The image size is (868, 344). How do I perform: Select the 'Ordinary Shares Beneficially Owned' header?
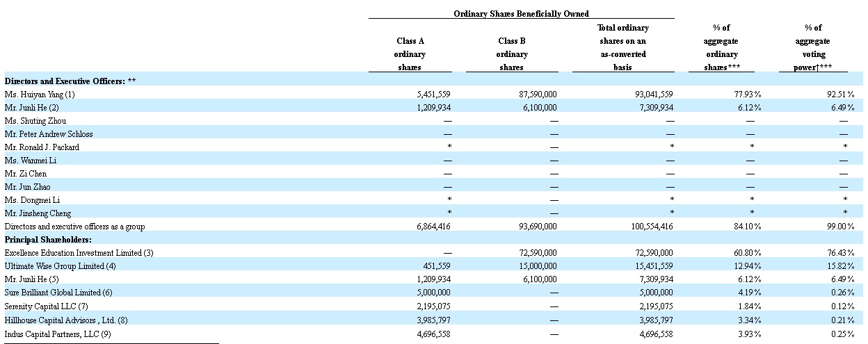[x=521, y=14]
